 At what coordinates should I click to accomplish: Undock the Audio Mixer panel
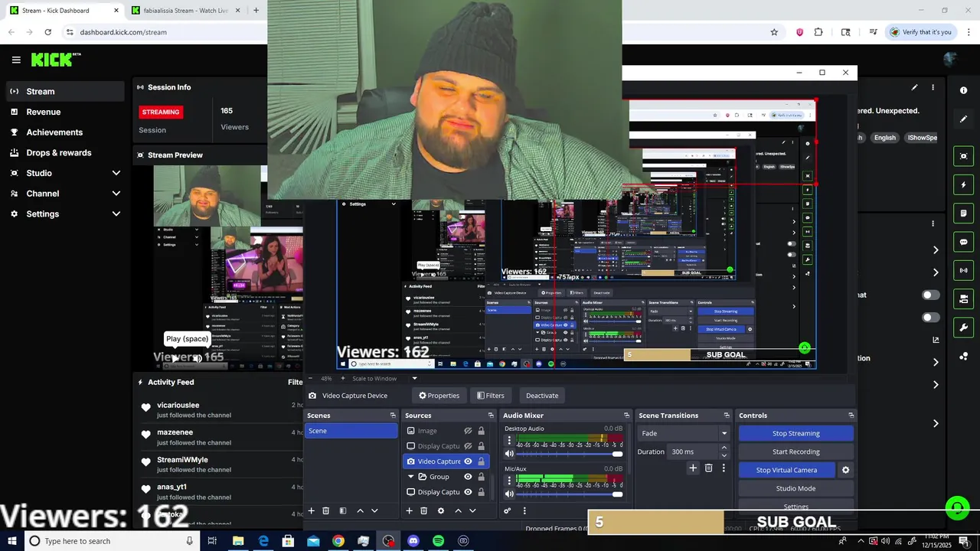(626, 416)
